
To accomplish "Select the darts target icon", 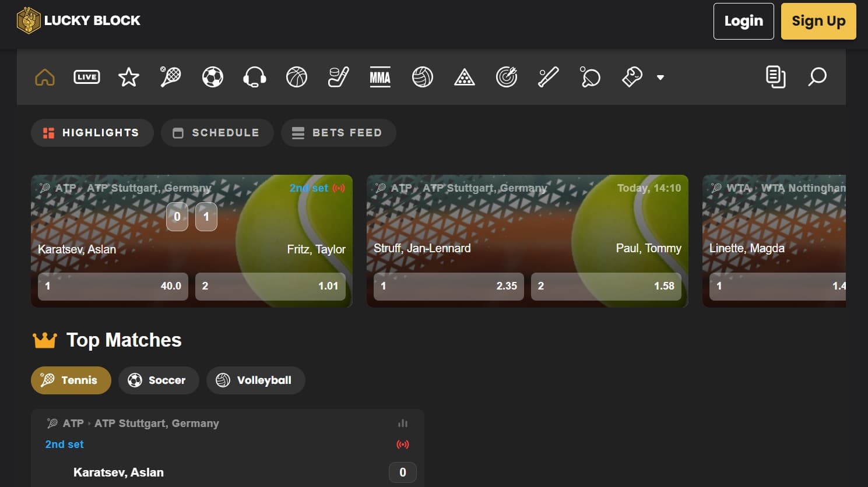I will (507, 77).
